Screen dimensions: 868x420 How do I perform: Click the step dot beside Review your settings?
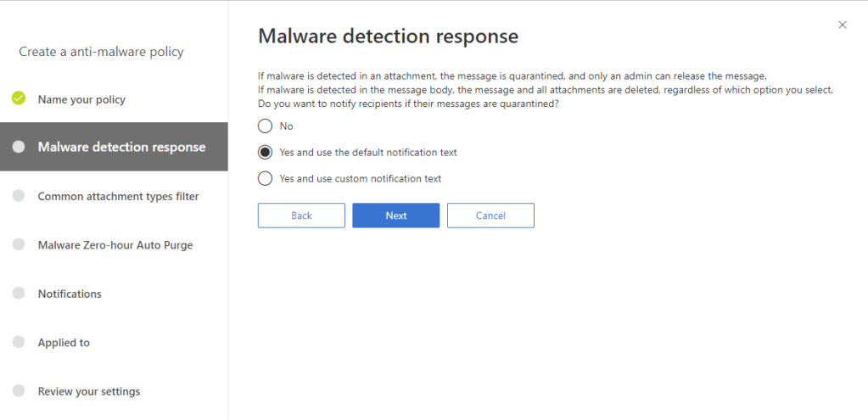click(19, 391)
